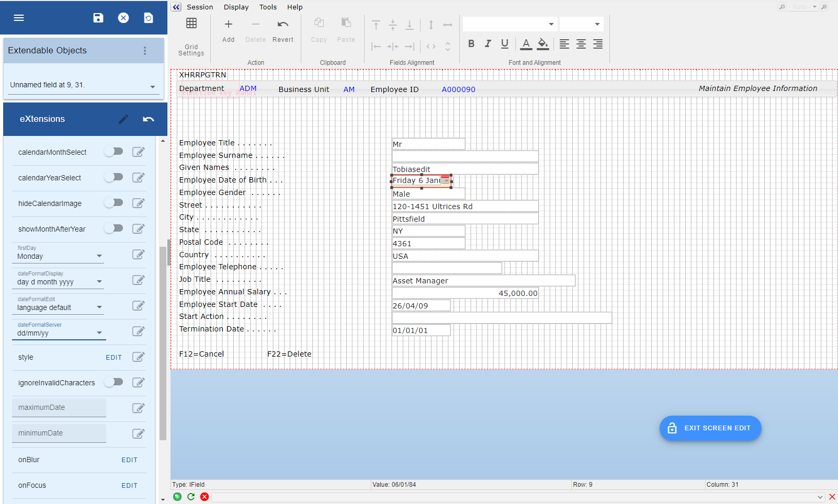Open the Session menu
This screenshot has height=504, width=838.
[x=200, y=7]
